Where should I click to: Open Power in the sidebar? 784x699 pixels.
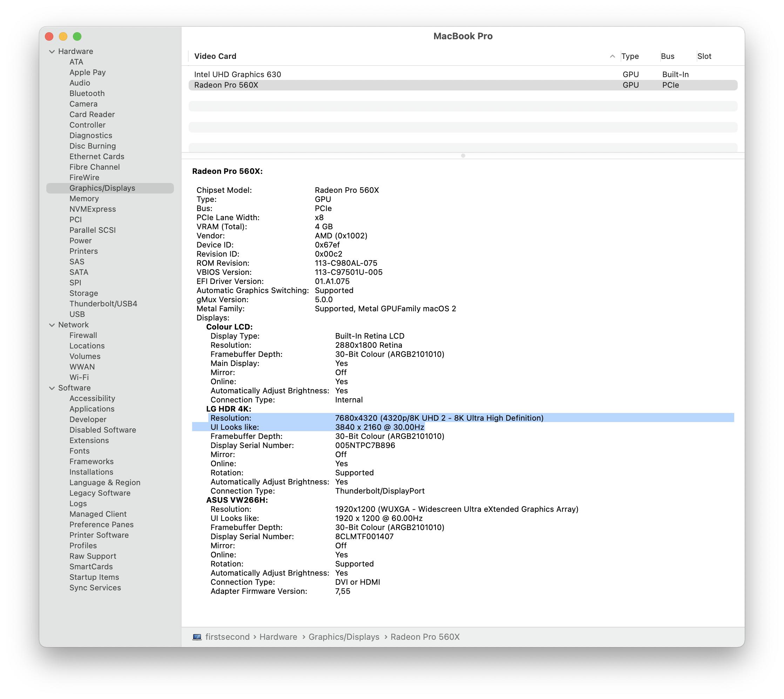tap(81, 241)
